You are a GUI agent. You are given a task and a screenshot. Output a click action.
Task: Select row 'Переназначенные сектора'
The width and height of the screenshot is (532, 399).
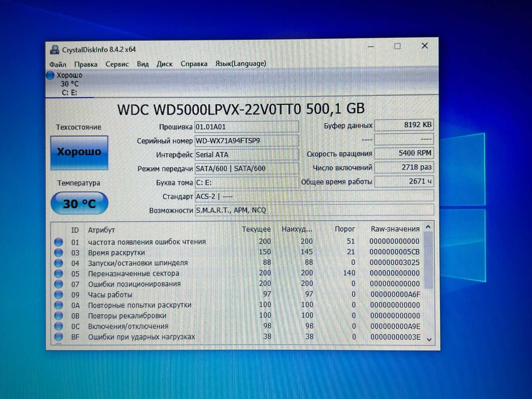tap(237, 273)
